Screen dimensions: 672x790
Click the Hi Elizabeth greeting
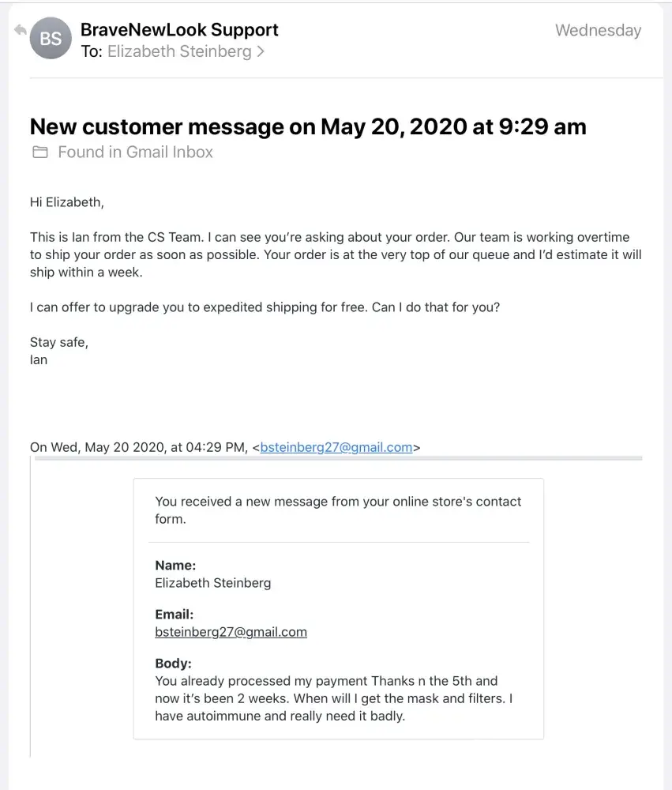click(x=67, y=202)
